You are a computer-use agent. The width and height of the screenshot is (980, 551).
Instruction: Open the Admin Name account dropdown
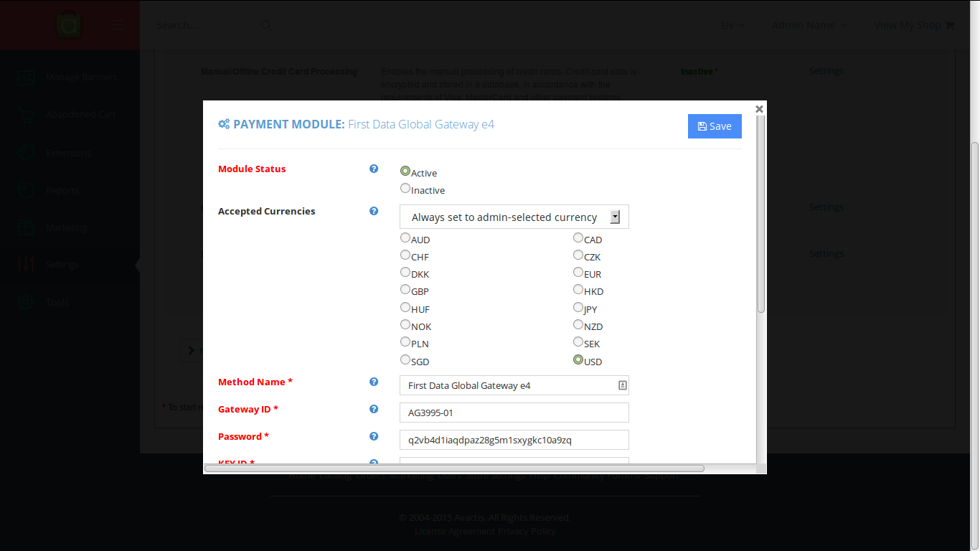pos(809,25)
